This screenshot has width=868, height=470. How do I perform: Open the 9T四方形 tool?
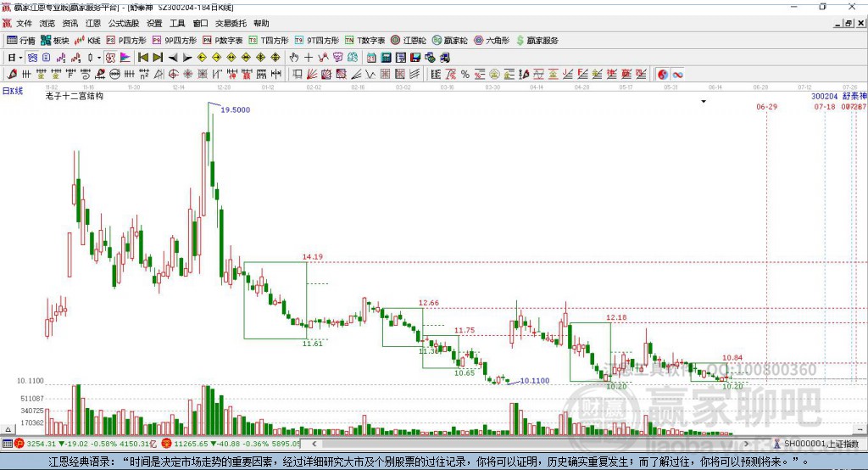(317, 41)
